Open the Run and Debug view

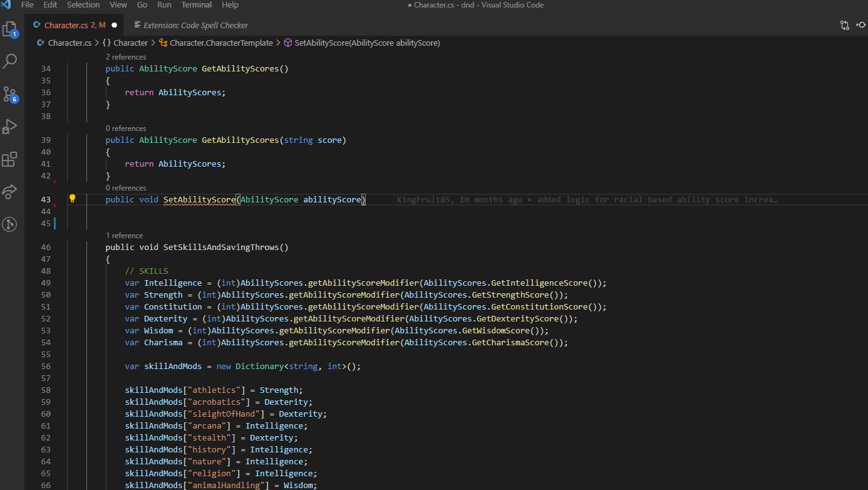click(9, 127)
